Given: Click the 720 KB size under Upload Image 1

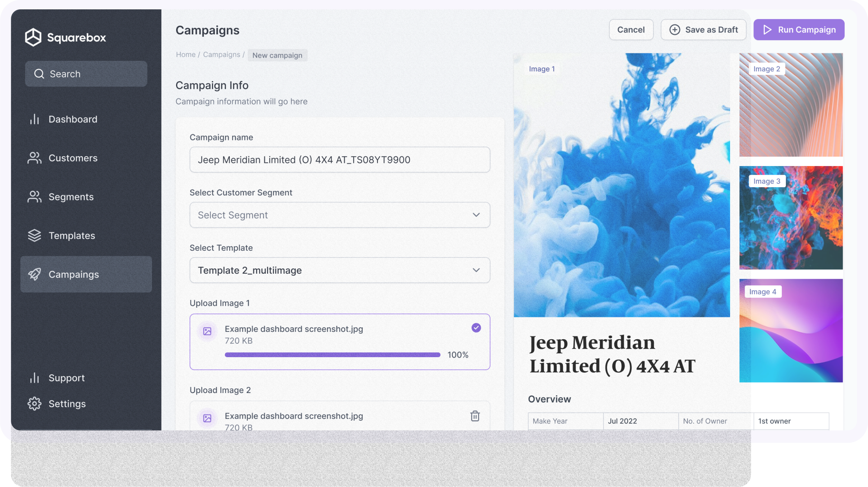Looking at the screenshot, I should [x=238, y=341].
